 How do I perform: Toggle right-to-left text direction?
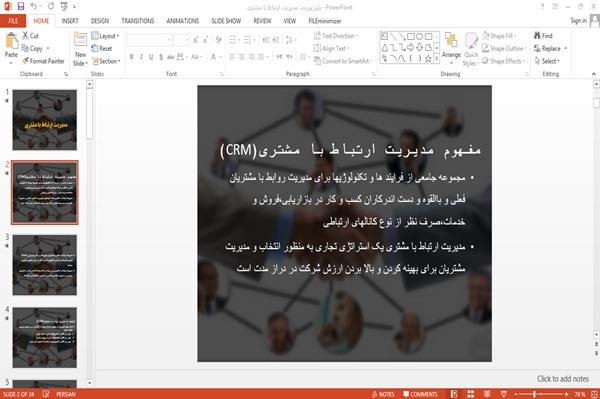[x=290, y=57]
